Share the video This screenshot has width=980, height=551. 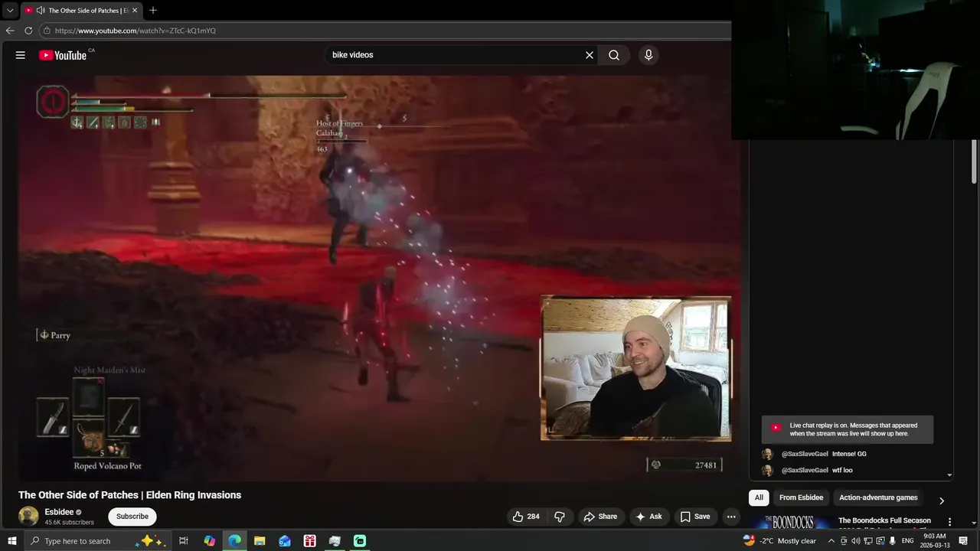tap(600, 517)
